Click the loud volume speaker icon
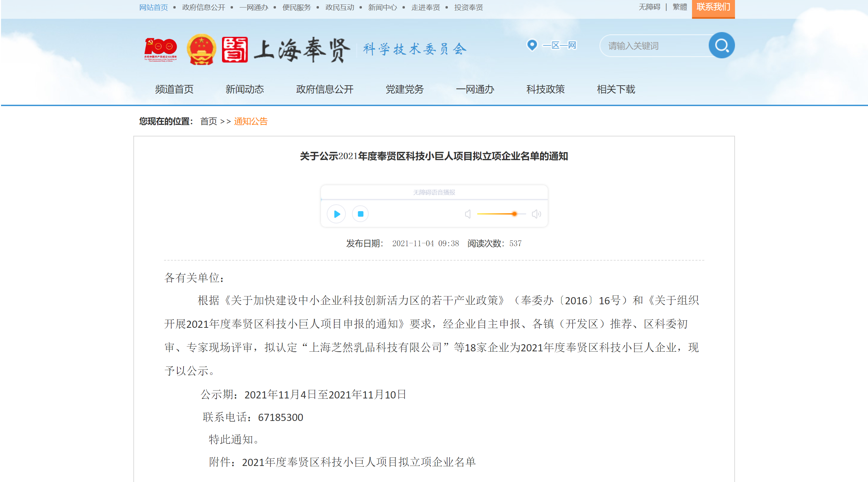This screenshot has width=868, height=482. pos(536,214)
